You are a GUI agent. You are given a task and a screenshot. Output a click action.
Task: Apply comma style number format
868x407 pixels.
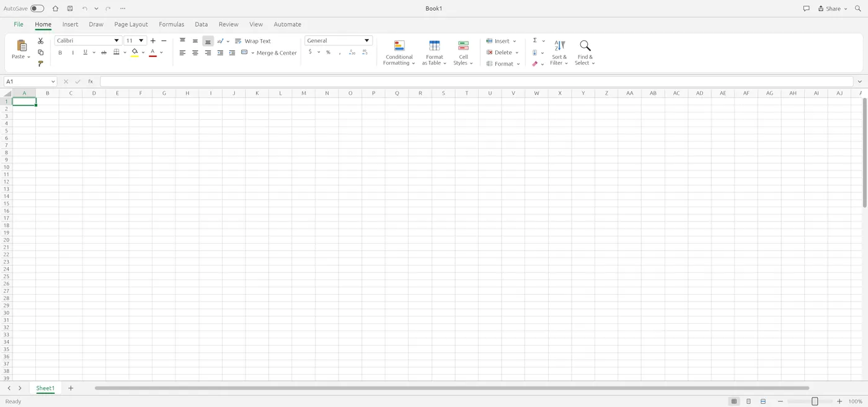coord(340,53)
